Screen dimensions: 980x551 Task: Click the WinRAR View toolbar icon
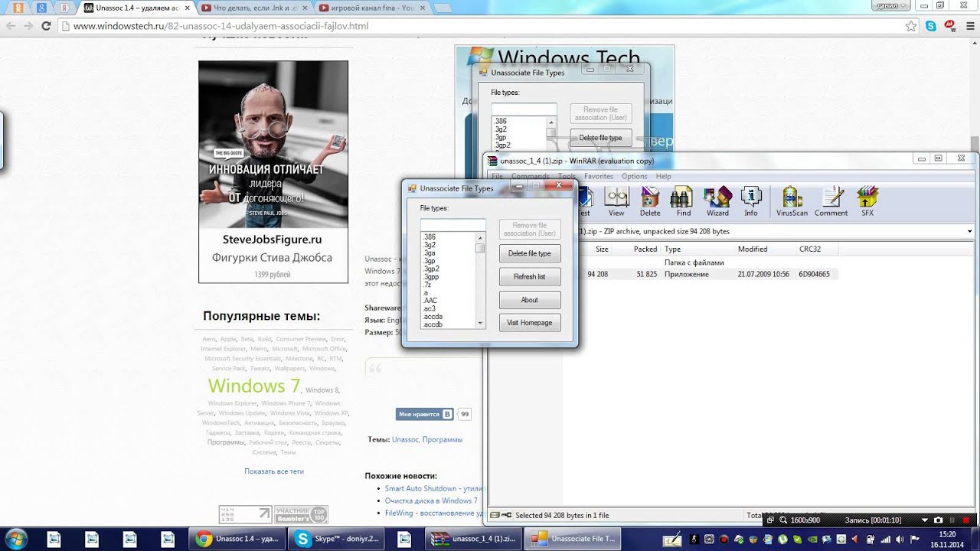point(616,201)
